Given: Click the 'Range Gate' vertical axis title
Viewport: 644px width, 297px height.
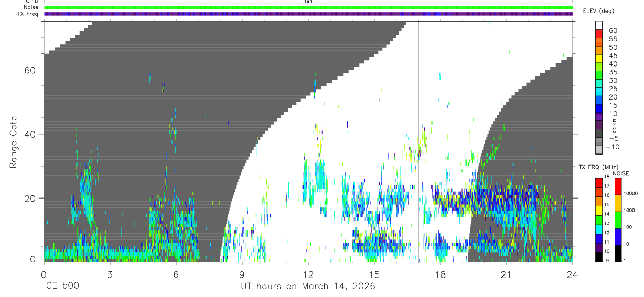Looking at the screenshot, I should (x=14, y=143).
